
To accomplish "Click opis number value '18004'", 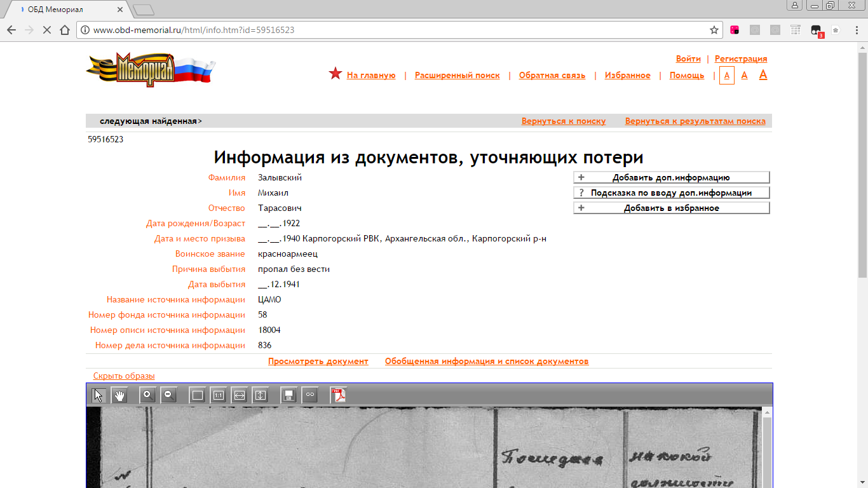I will click(269, 330).
